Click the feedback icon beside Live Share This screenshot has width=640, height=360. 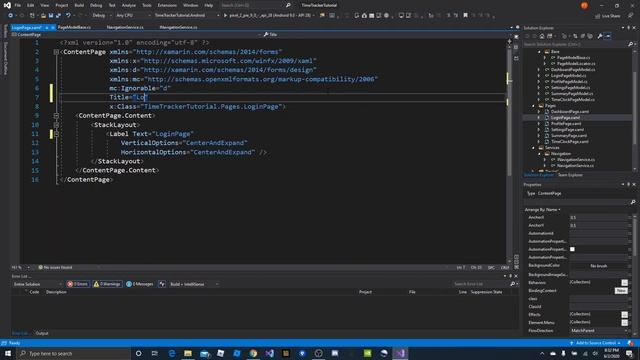point(630,16)
